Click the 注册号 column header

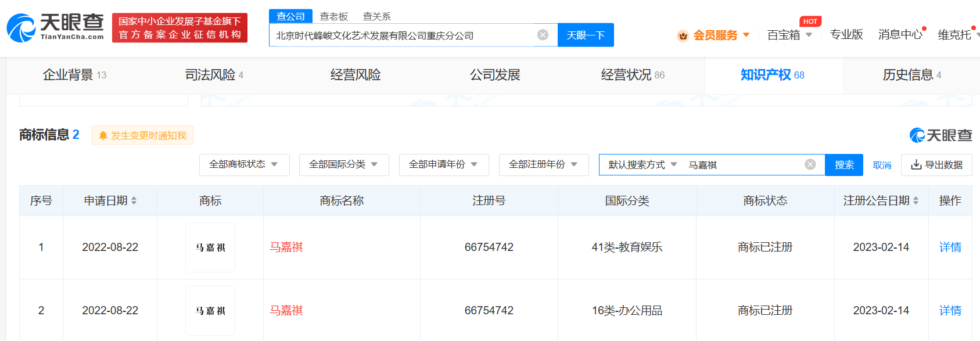pyautogui.click(x=489, y=200)
